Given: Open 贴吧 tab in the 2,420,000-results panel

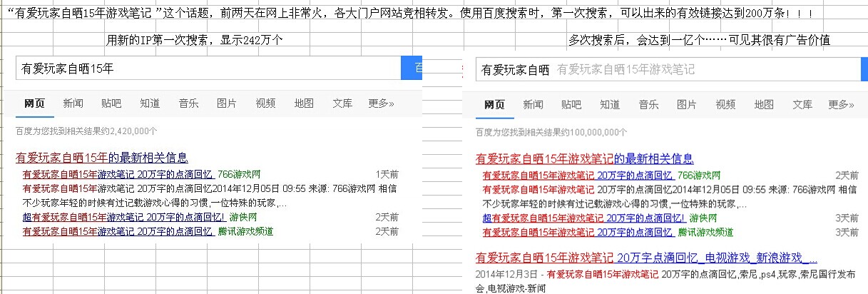Looking at the screenshot, I should [x=111, y=103].
